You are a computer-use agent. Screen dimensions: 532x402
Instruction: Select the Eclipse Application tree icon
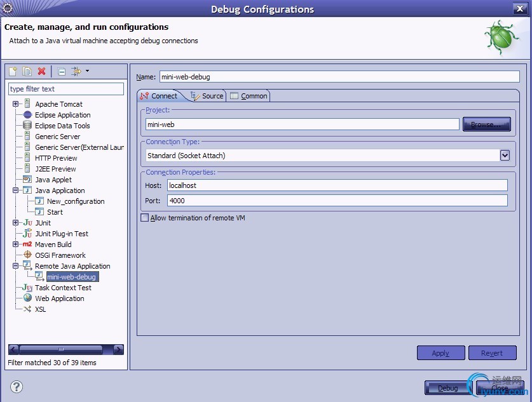pyautogui.click(x=27, y=115)
